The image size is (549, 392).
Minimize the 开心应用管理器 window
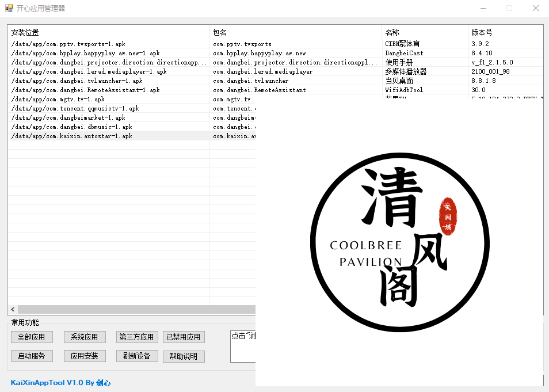[483, 8]
